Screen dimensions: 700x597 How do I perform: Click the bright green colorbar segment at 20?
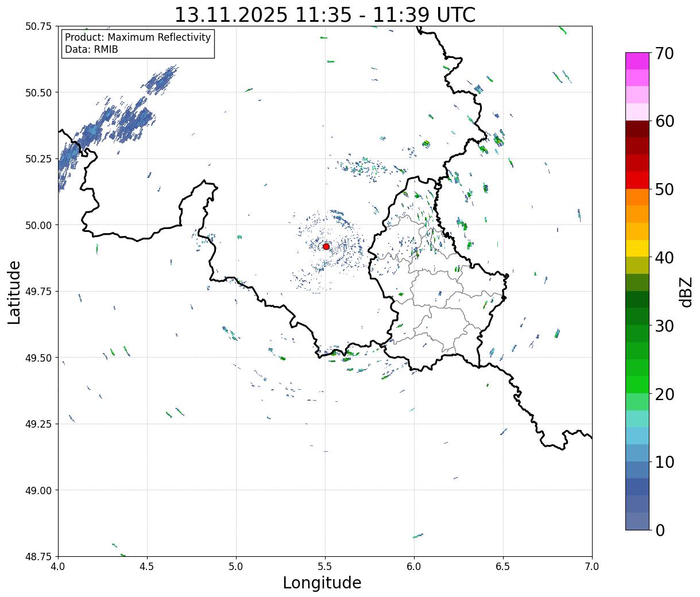[637, 385]
